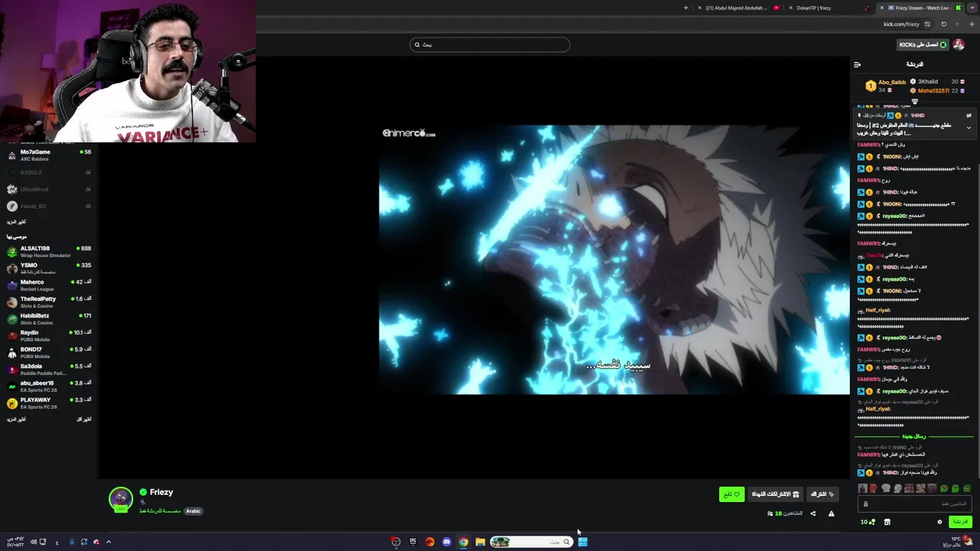Image resolution: width=980 pixels, height=551 pixels.
Task: Open Windows Start button on taskbar
Action: coord(583,542)
